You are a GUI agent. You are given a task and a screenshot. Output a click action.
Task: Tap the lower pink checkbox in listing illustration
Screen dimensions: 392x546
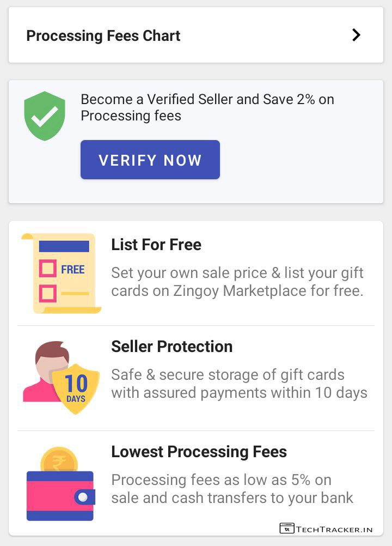point(48,294)
